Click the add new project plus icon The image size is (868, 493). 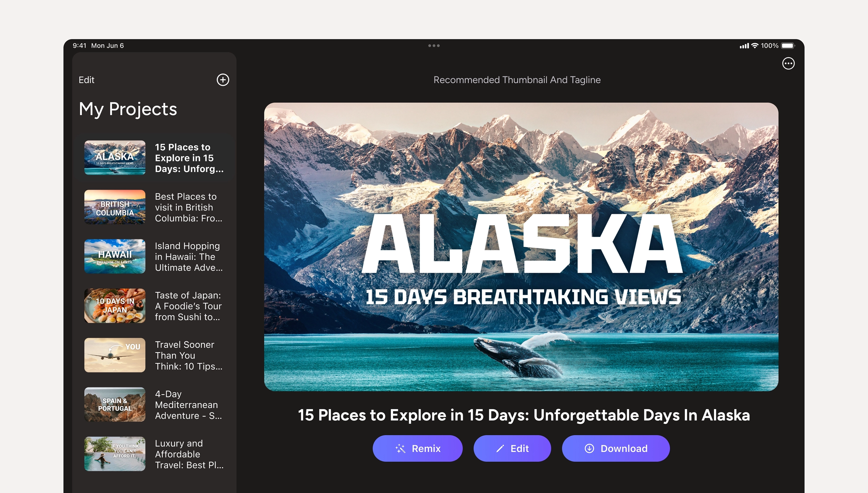click(x=223, y=80)
